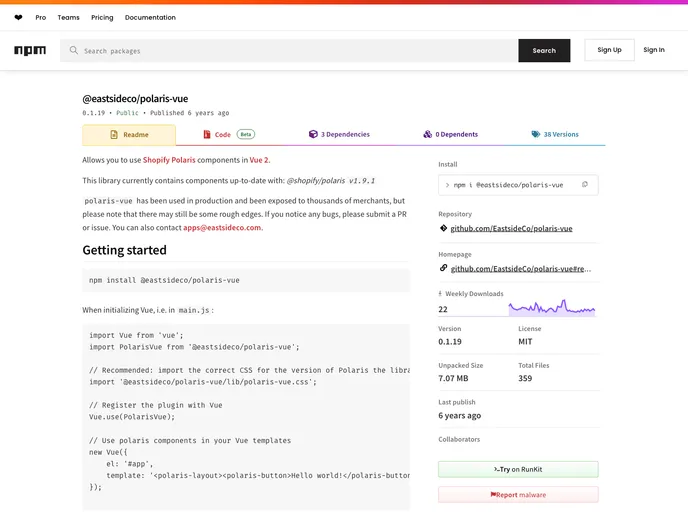The image size is (688, 512).
Task: Switch to the Readme tab
Action: [x=129, y=135]
